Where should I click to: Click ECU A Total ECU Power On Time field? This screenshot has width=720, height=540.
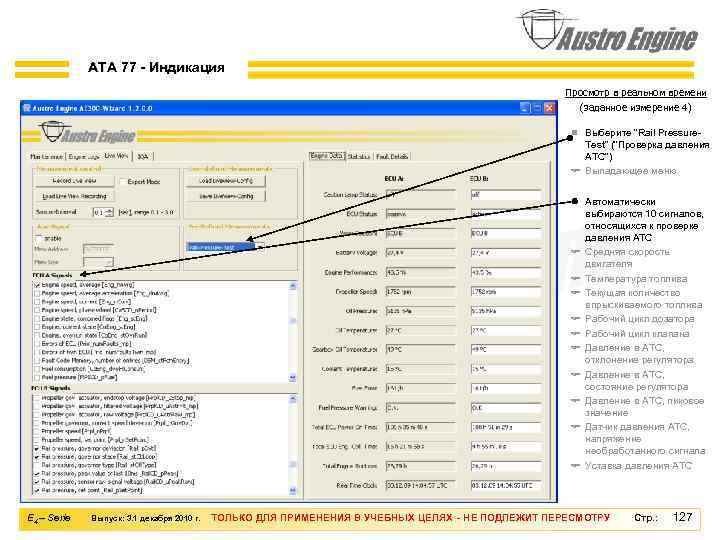(x=421, y=427)
